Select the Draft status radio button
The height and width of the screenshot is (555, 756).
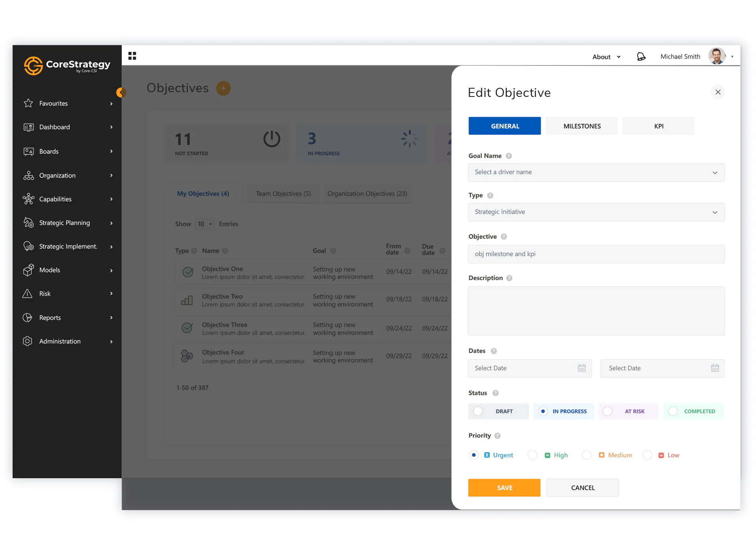[478, 411]
